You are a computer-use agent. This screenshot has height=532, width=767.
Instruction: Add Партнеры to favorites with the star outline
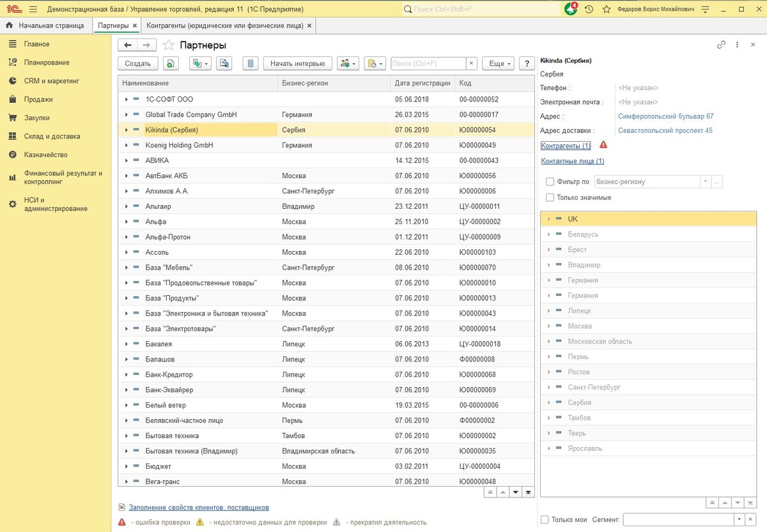click(168, 45)
